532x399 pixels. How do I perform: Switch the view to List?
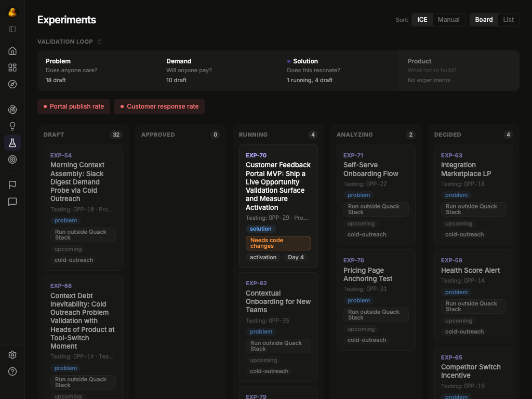pos(508,19)
